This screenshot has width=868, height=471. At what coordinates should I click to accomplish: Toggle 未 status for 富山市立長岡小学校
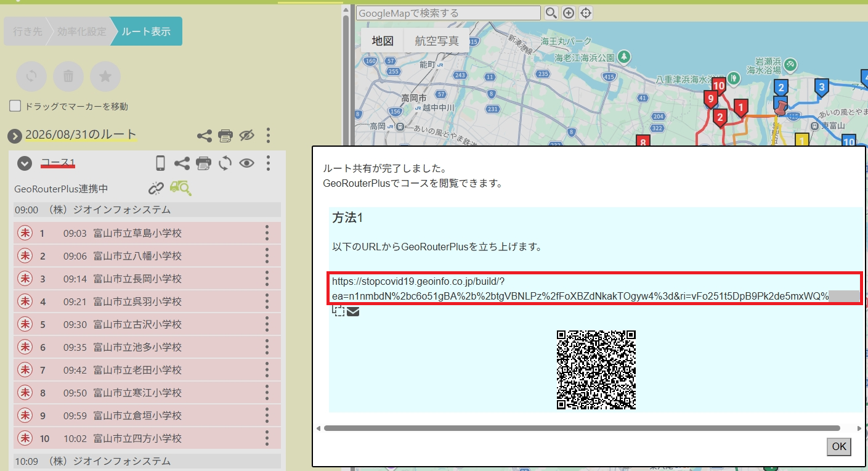pos(25,279)
